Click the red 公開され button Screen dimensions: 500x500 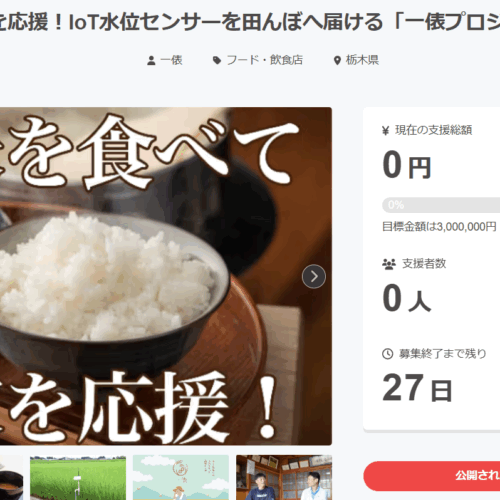coord(432,476)
